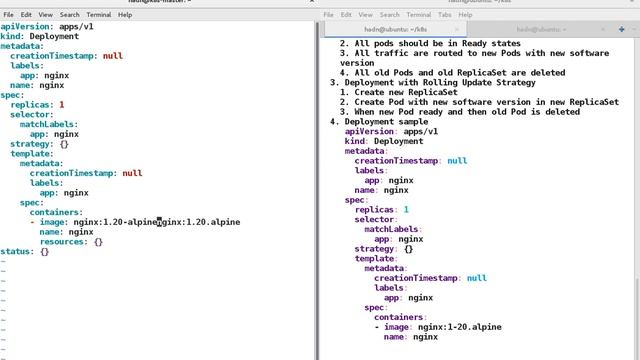Open Tabs menu in right terminal
Viewport: 640px width, 360px height.
[x=444, y=15]
